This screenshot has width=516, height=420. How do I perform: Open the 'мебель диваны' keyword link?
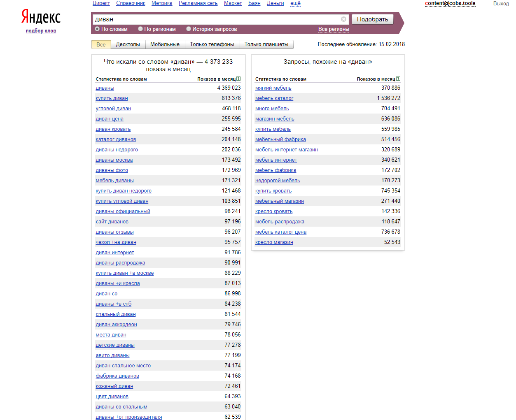click(x=114, y=181)
